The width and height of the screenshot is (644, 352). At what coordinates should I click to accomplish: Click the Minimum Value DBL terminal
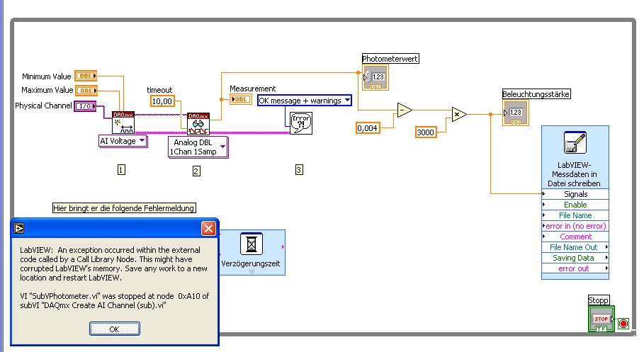[86, 76]
